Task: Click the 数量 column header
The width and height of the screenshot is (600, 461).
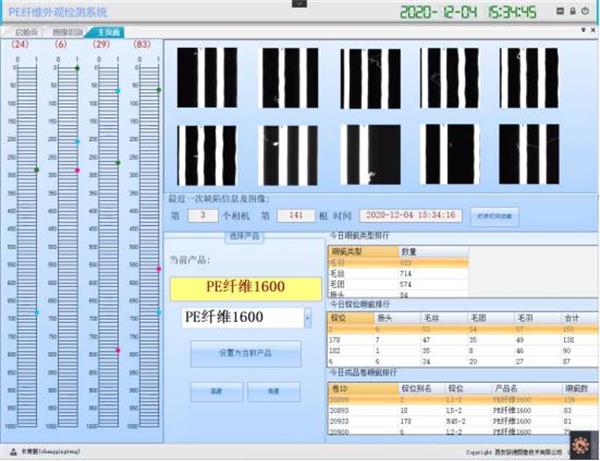Action: tap(433, 252)
